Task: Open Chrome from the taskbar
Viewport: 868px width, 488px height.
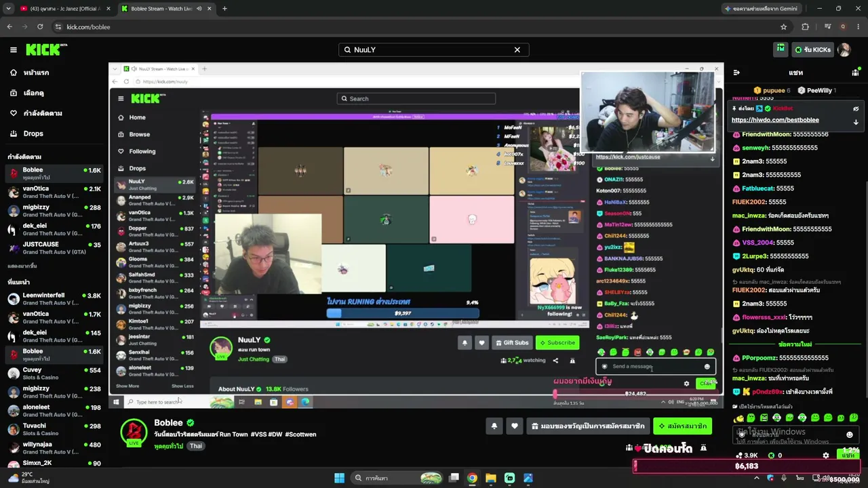Action: click(472, 478)
